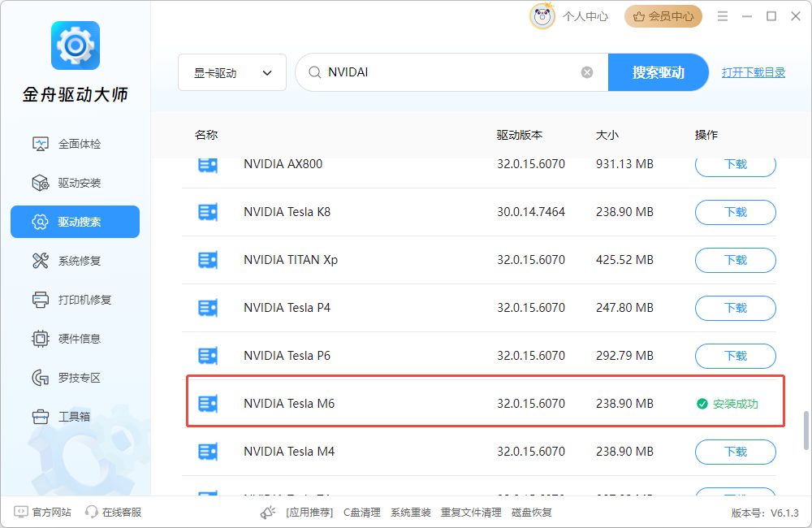The height and width of the screenshot is (528, 812).
Task: Click the card icon beside NVIDIA TITAN Xp
Action: 208,260
